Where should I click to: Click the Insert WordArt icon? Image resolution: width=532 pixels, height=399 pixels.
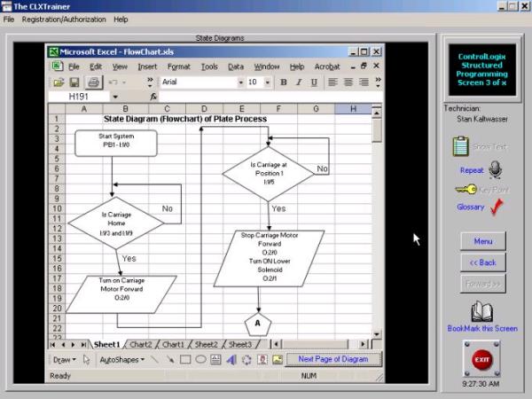[231, 360]
